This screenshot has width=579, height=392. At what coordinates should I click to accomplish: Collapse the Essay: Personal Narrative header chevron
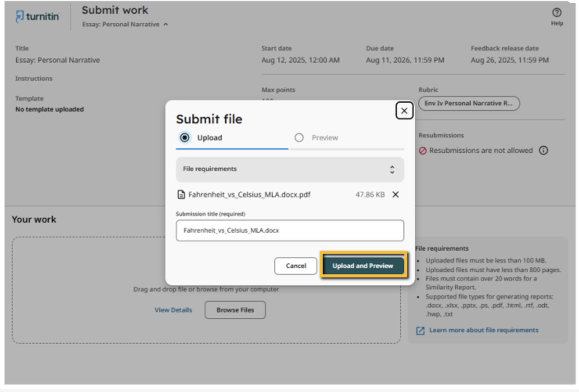(x=166, y=24)
